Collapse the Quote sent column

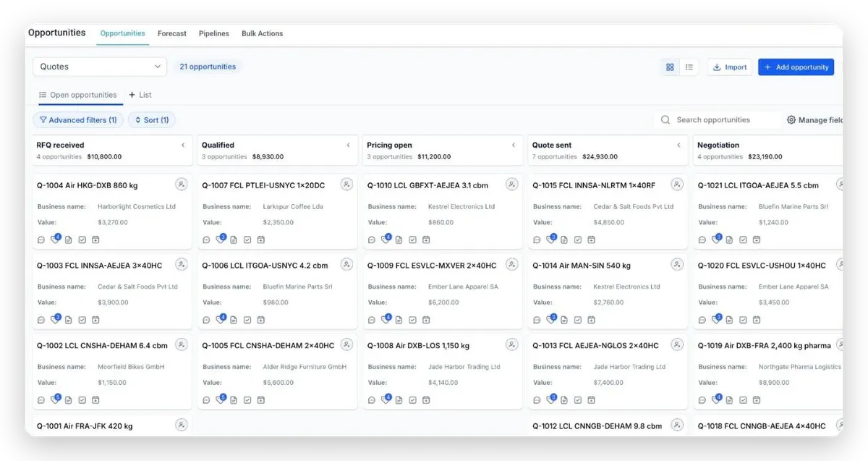coord(678,145)
